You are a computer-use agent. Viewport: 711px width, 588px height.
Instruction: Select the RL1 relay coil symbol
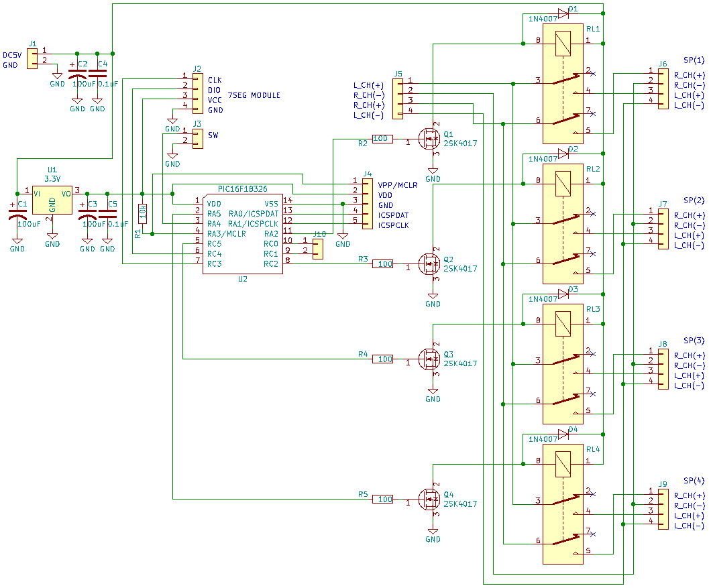(x=563, y=43)
